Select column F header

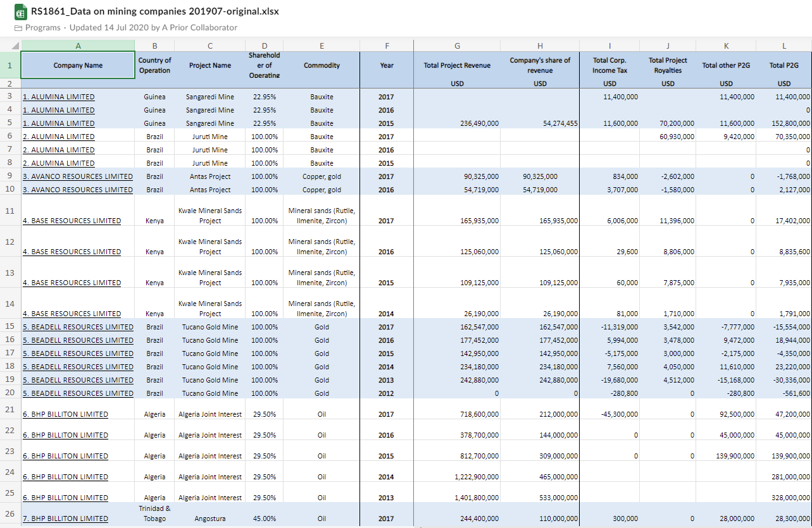click(386, 46)
